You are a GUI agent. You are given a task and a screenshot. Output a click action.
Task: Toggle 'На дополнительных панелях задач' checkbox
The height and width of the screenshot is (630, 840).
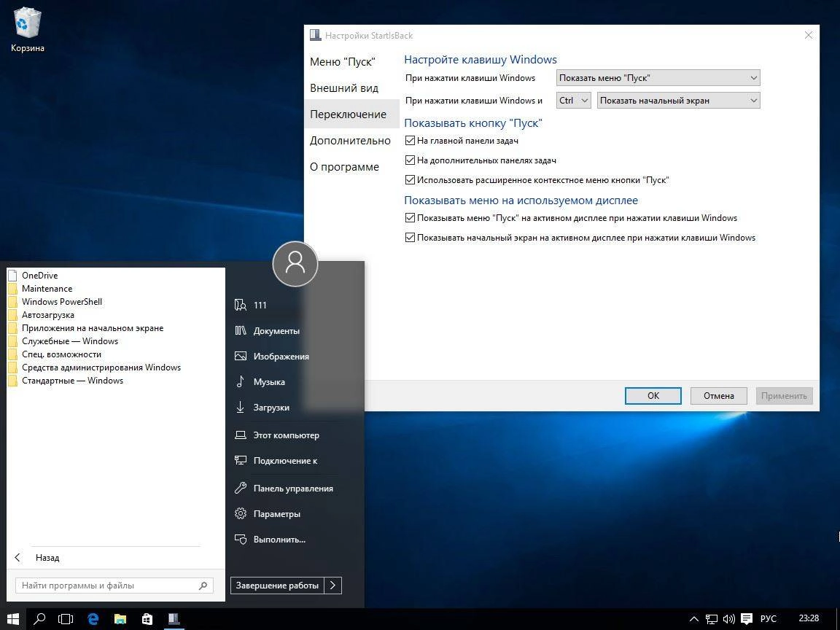tap(410, 160)
